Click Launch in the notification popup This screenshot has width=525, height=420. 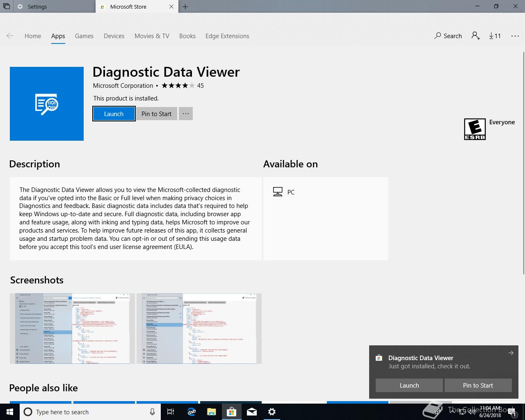pos(409,385)
